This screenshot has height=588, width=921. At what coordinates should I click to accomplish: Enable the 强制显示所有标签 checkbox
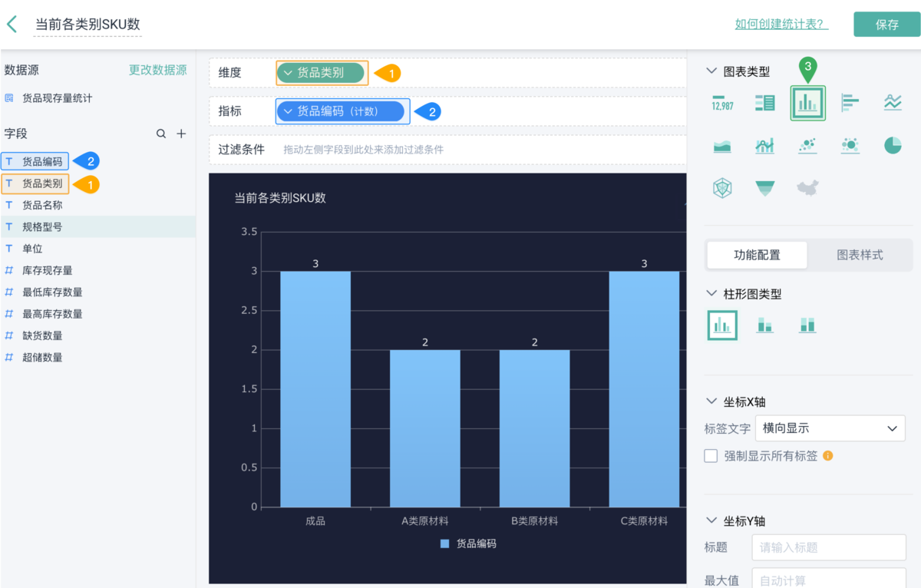tap(711, 456)
